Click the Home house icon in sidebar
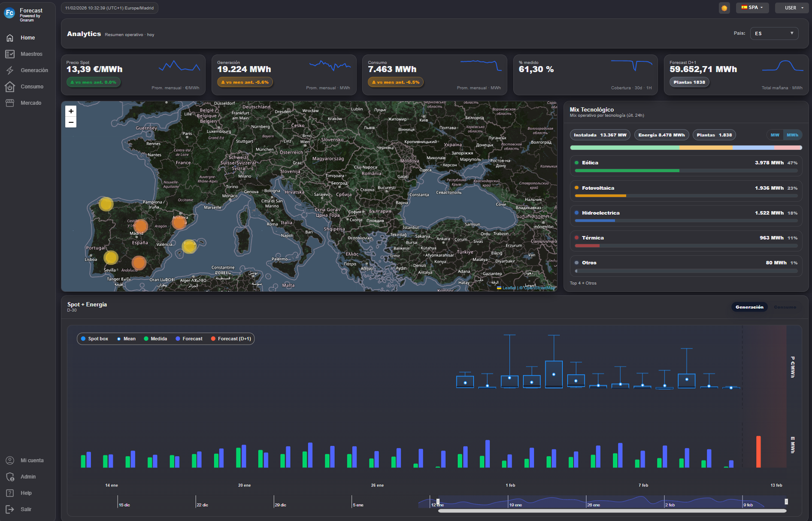Screen dimensions: 812x521 tap(10, 38)
